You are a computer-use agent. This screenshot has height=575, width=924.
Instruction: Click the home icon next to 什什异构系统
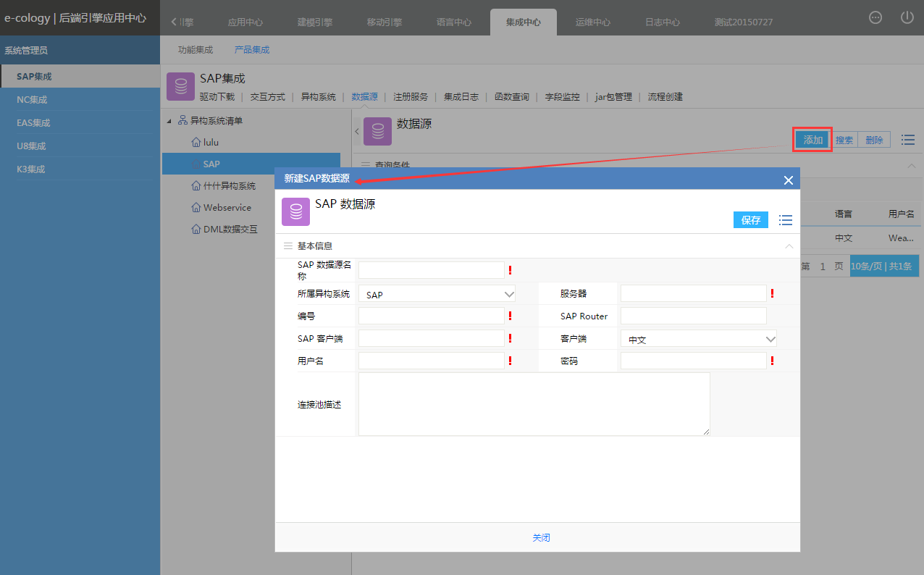point(196,186)
